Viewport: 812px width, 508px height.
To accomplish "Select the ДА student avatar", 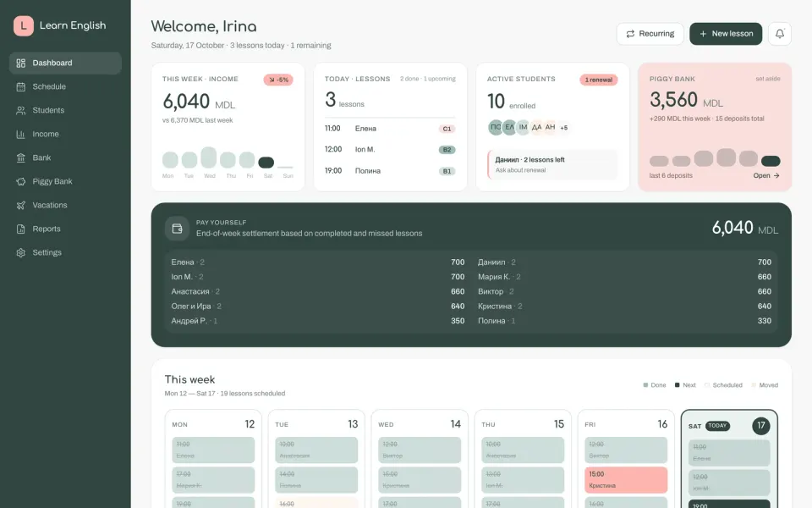I will click(x=536, y=127).
